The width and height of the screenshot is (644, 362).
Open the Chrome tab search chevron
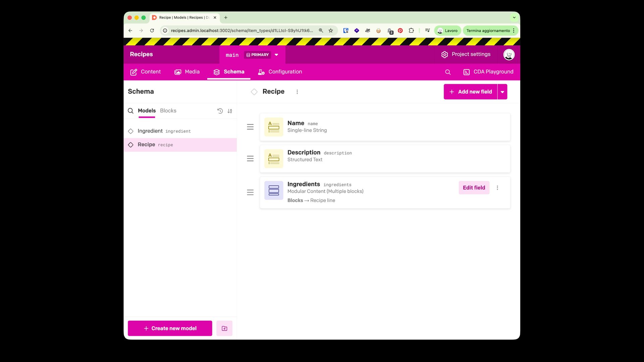tap(514, 17)
